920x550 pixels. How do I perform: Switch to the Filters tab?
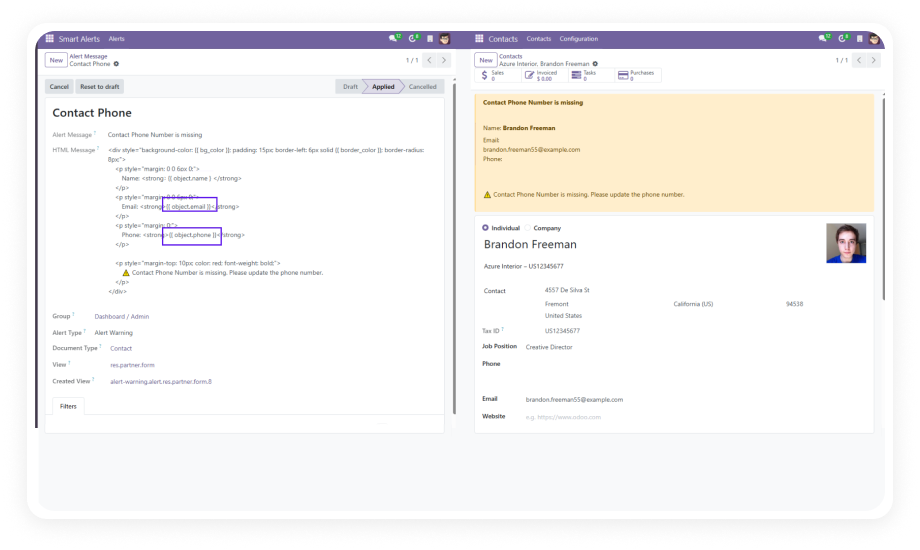pos(68,406)
